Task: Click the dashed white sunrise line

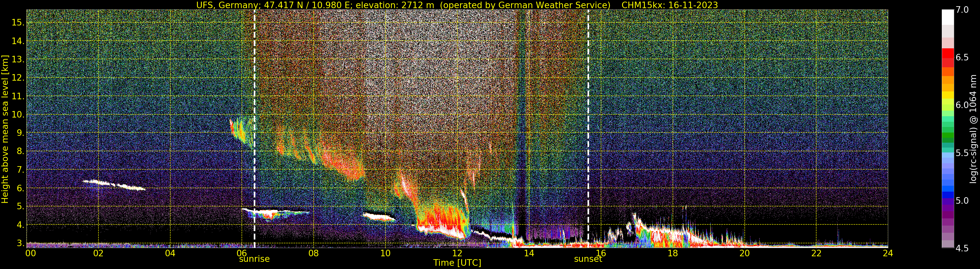Action: click(x=254, y=129)
